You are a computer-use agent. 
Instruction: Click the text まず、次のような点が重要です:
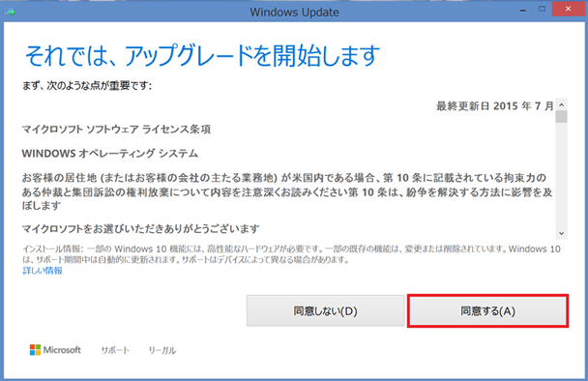87,86
